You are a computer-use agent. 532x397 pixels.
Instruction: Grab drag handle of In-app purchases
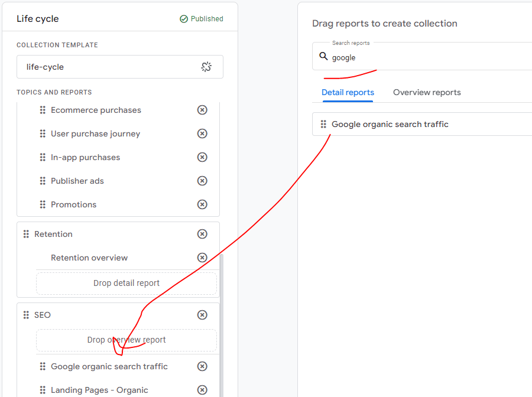(43, 157)
